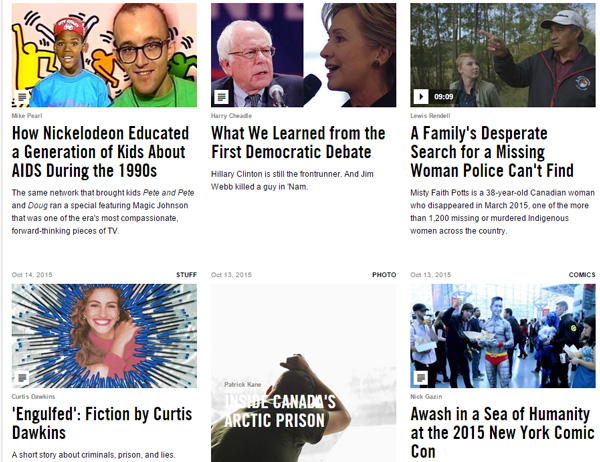
Task: Click the Julia Roberts pens thumbnail
Action: [104, 336]
